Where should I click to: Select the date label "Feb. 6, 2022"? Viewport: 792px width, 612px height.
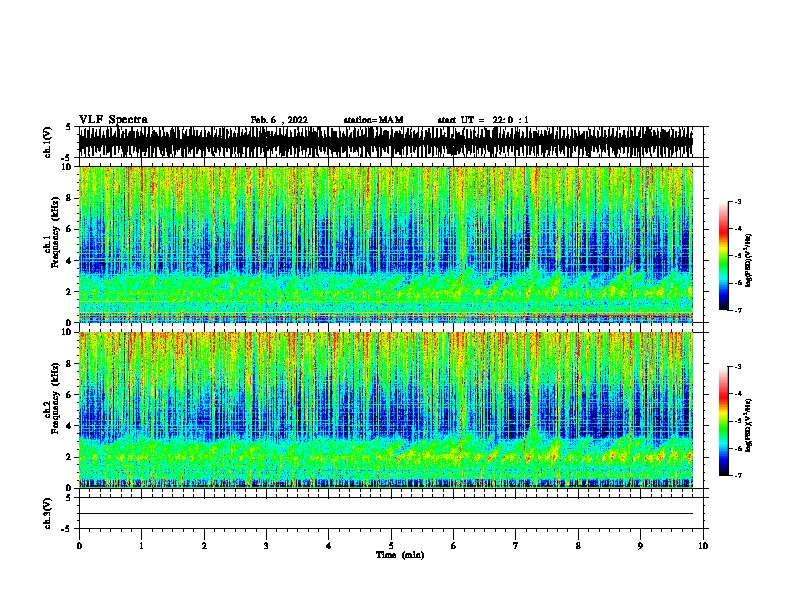coord(279,120)
